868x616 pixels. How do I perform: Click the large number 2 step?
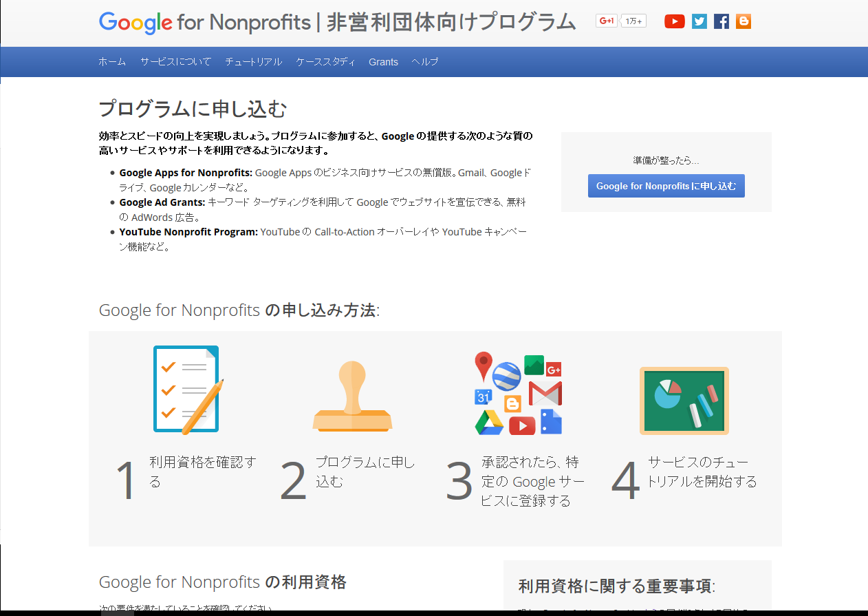coord(294,481)
